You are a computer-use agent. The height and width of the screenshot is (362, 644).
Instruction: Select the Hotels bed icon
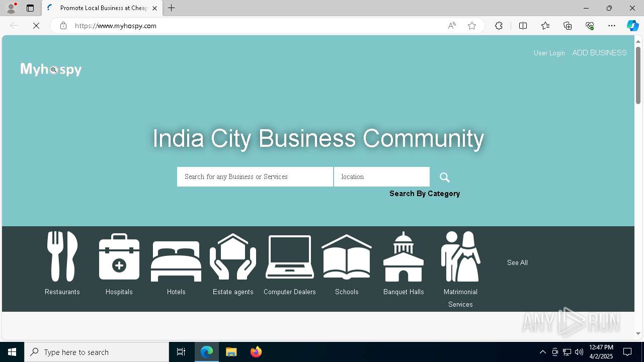(x=176, y=261)
